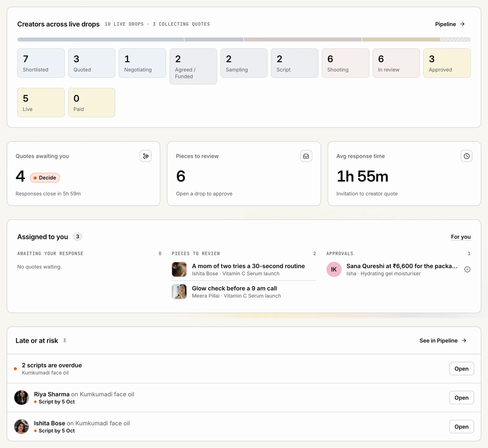Click the yellow segment of pipeline progress bar
The height and width of the screenshot is (448, 488).
401,39
